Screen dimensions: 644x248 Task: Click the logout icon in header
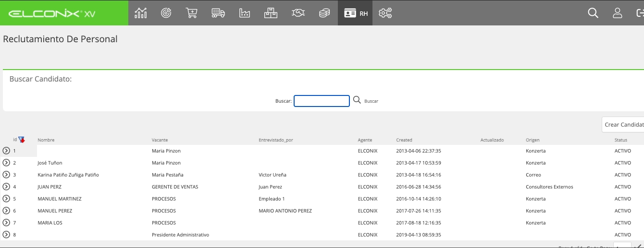coord(640,13)
